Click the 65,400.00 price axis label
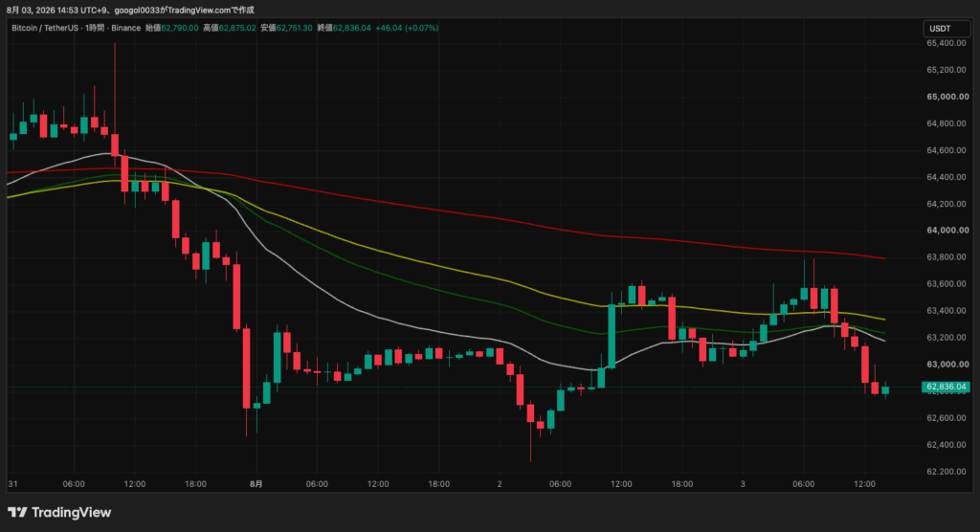 click(947, 43)
